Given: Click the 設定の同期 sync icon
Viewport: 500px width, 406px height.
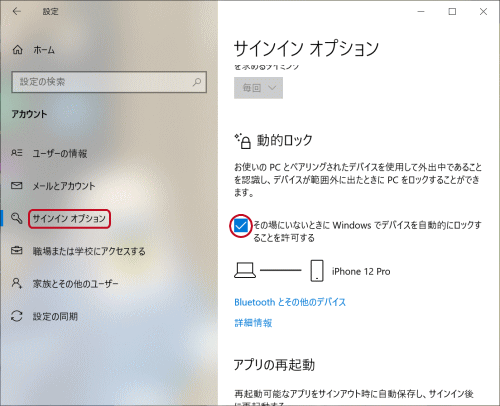Looking at the screenshot, I should [17, 316].
